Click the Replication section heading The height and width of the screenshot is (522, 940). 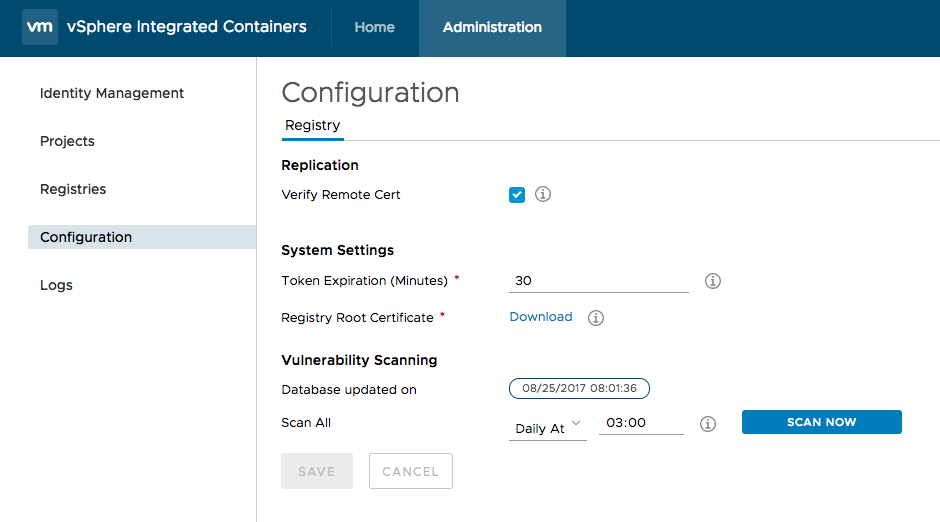point(320,165)
